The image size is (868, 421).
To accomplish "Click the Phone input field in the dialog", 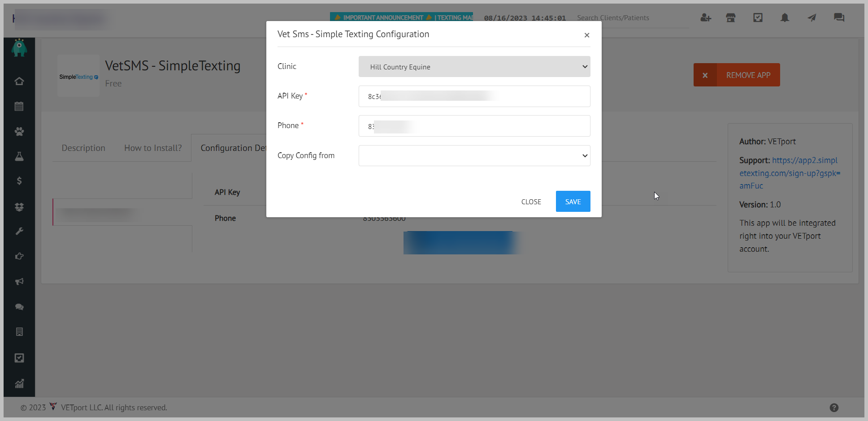I will (x=474, y=126).
